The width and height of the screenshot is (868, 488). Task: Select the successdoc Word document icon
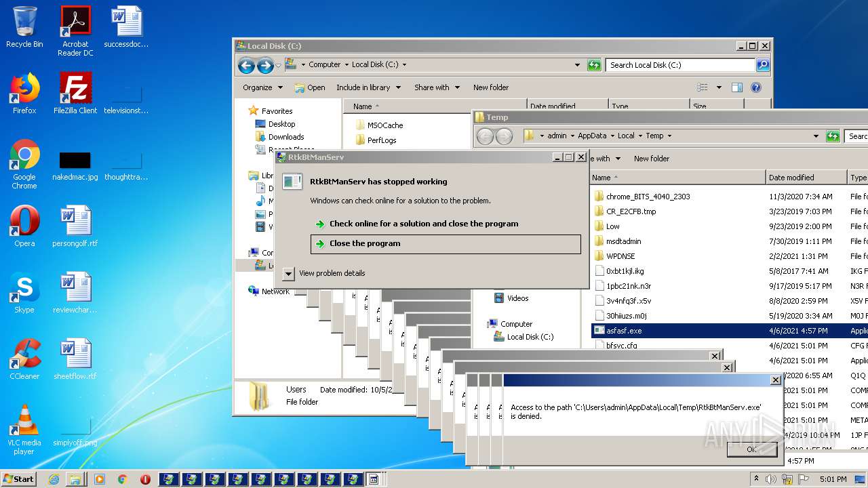126,27
